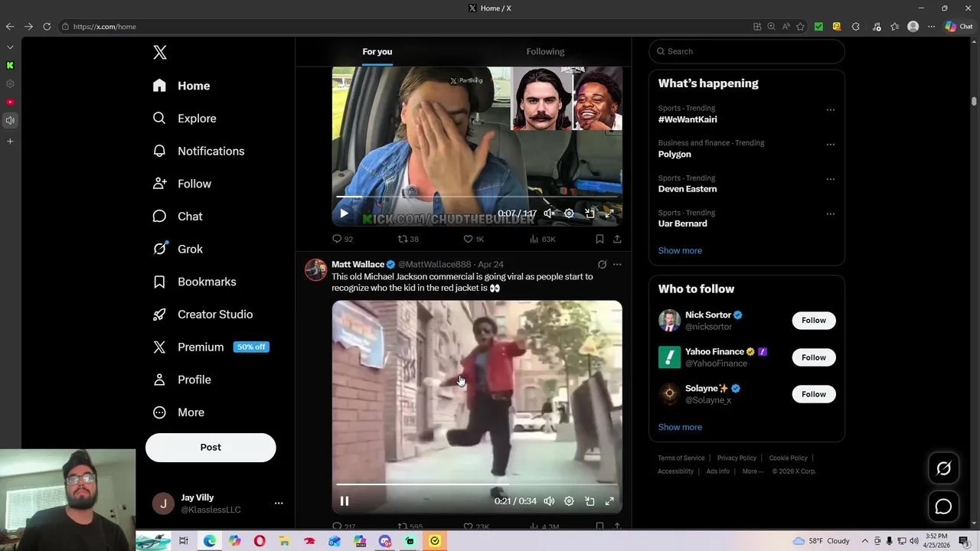This screenshot has height=551, width=980.
Task: Open settings gear on top video
Action: pos(569,214)
